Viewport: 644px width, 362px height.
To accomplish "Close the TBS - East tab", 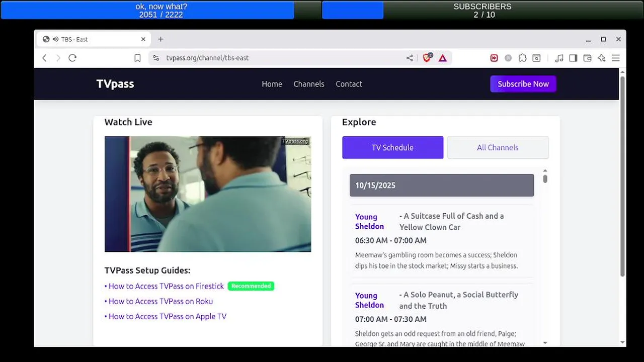I will coord(143,39).
